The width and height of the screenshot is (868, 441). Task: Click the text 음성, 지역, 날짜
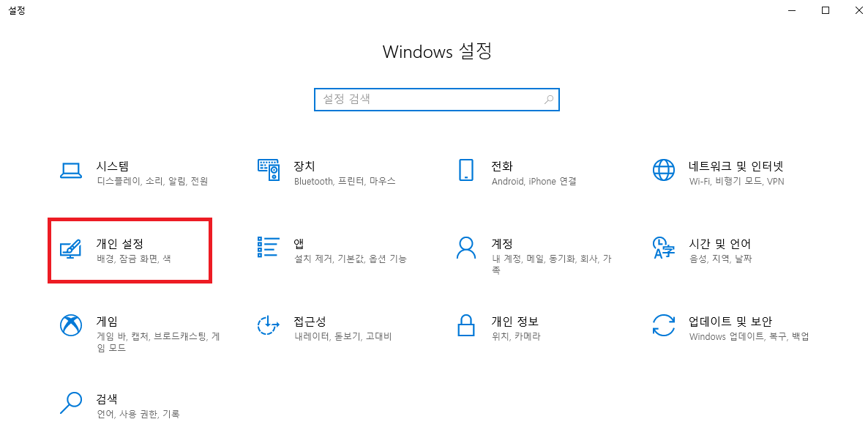[721, 259]
